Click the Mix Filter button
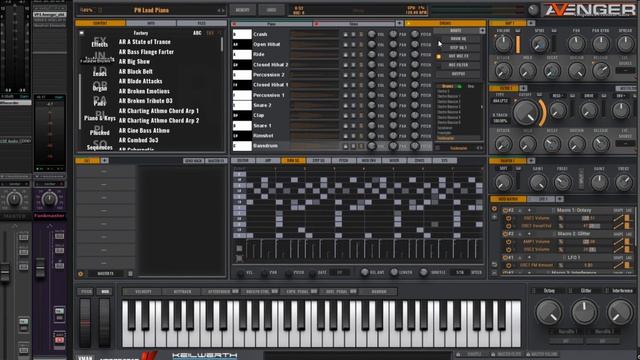This screenshot has height=360, width=640. [x=458, y=65]
